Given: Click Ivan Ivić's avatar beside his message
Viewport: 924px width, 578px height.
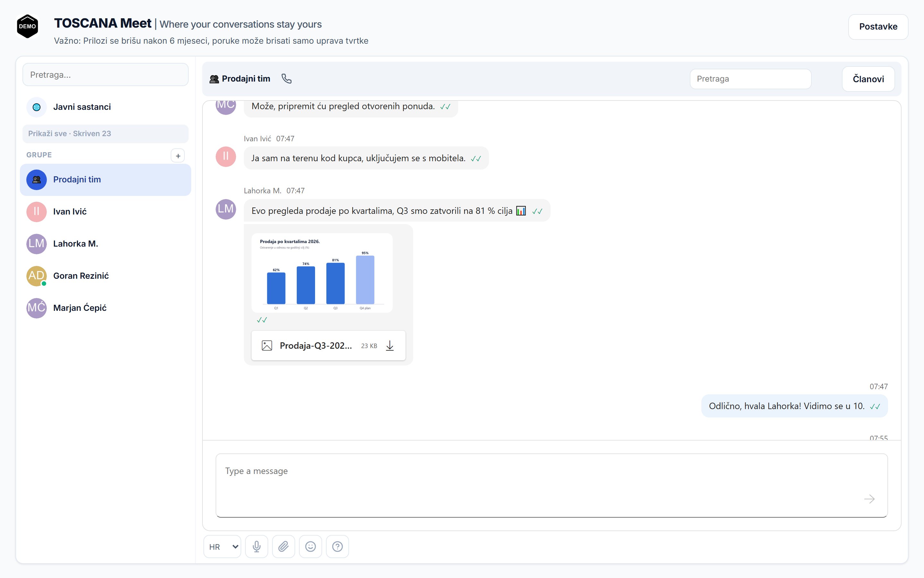Looking at the screenshot, I should click(226, 157).
